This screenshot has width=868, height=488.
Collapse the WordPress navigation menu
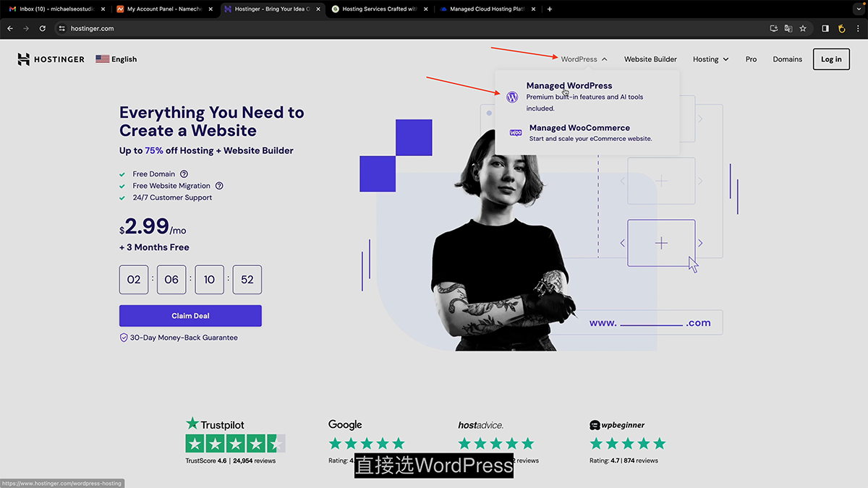(x=584, y=59)
